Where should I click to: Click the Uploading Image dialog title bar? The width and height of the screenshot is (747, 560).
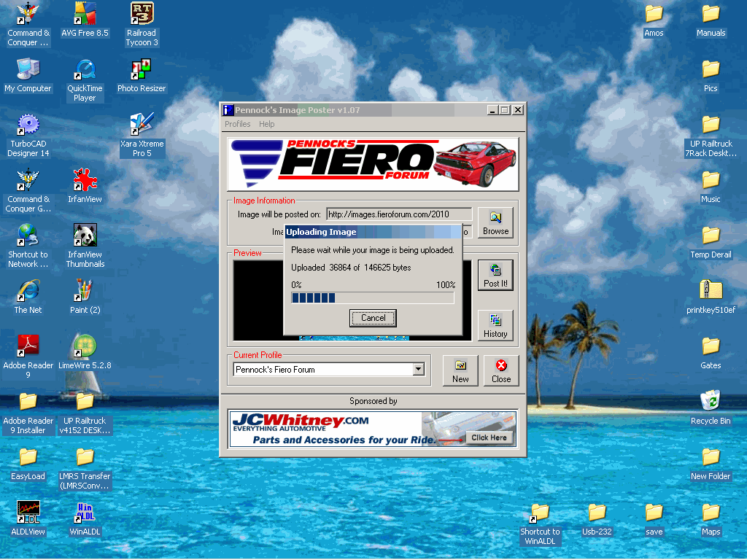pos(373,232)
